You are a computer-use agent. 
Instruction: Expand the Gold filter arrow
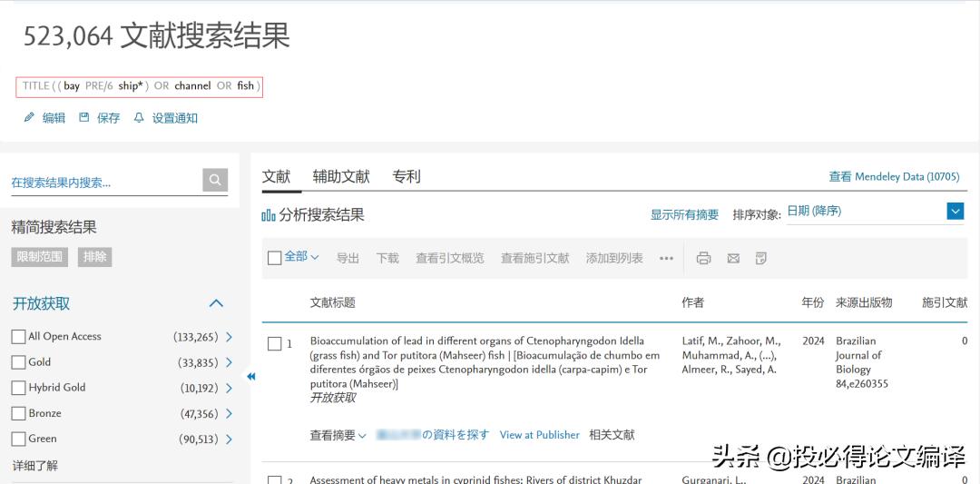[229, 362]
